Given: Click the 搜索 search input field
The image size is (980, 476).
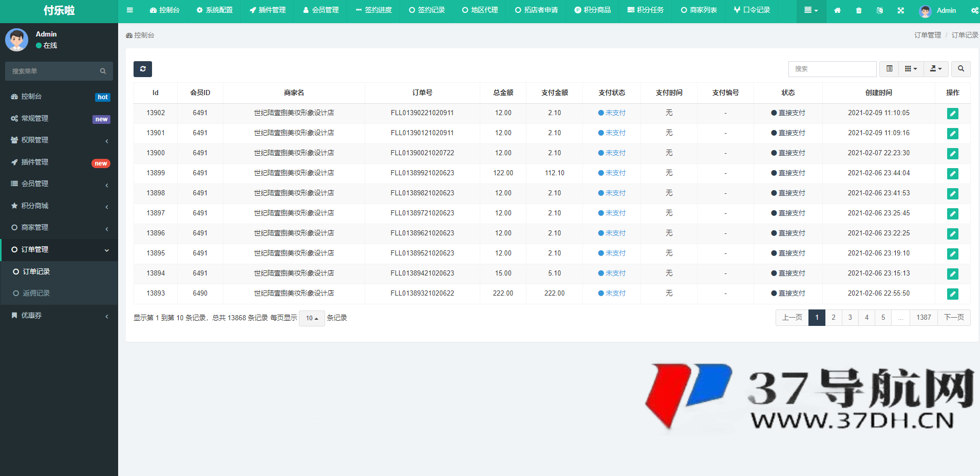Looking at the screenshot, I should [832, 68].
